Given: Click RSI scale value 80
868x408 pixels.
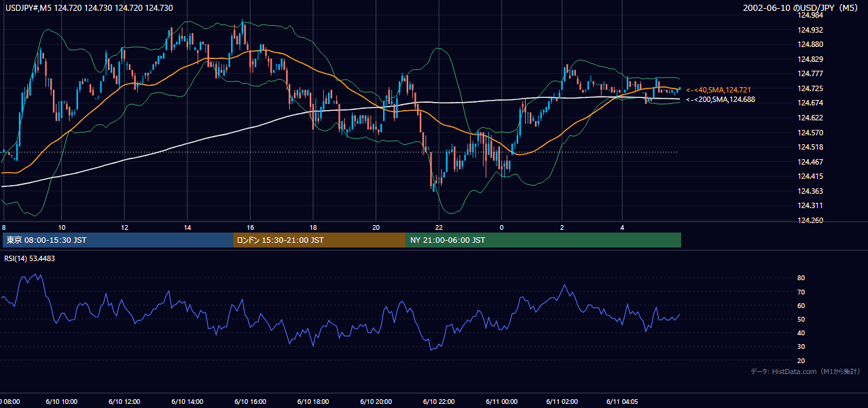Looking at the screenshot, I should pos(801,278).
